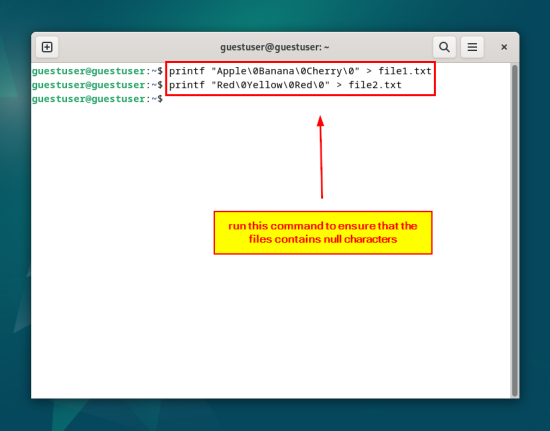The height and width of the screenshot is (431, 550).
Task: Click the empty prompt on third line
Action: pyautogui.click(x=97, y=99)
